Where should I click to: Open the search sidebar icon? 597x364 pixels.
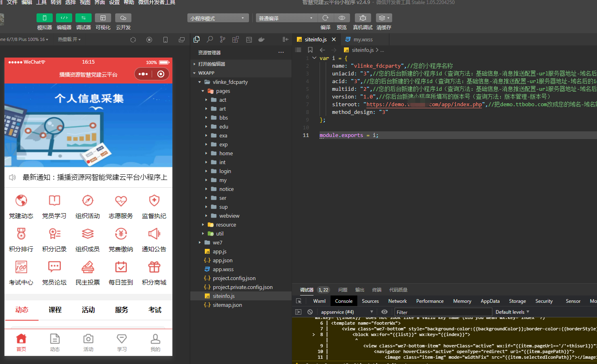(x=210, y=39)
